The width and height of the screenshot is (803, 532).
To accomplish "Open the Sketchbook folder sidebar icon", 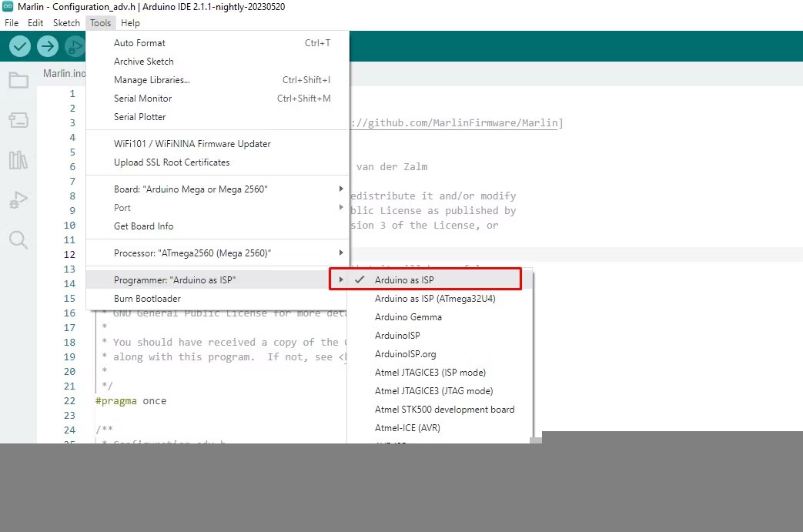I will click(x=18, y=80).
